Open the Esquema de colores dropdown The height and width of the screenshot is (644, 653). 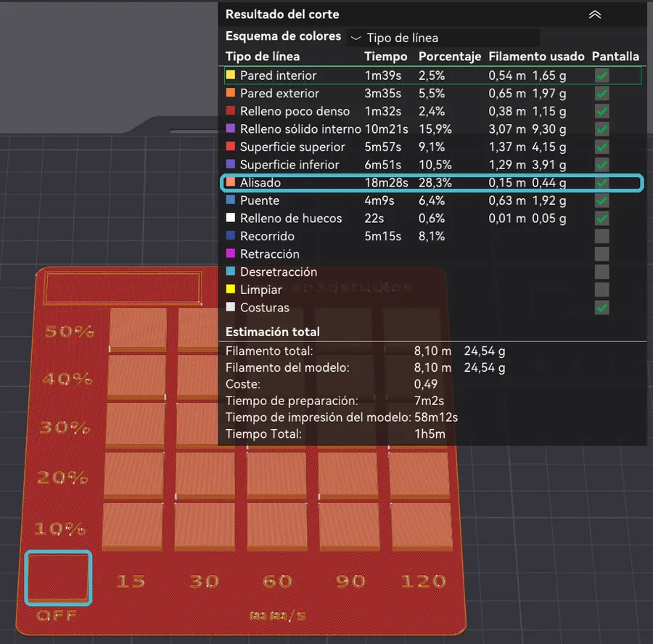point(443,38)
